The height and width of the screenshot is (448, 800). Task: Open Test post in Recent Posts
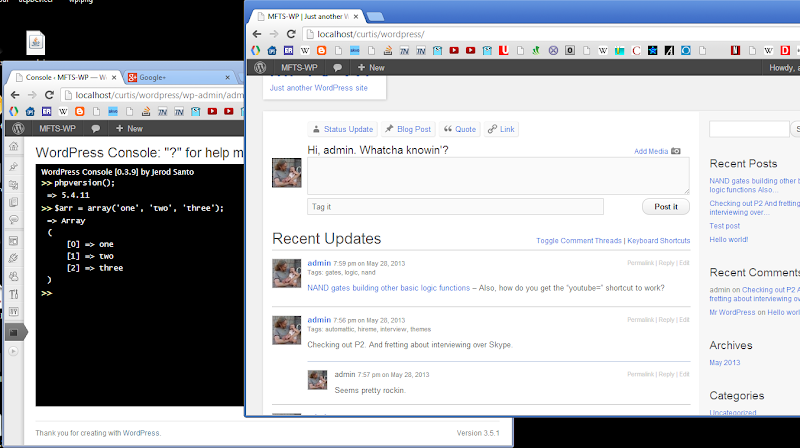[x=724, y=226]
